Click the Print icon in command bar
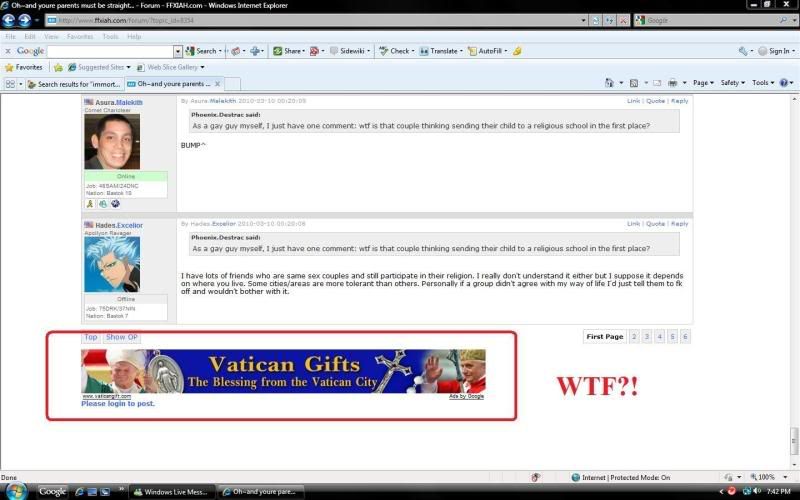Viewport: 800px width, 500px height. [673, 83]
